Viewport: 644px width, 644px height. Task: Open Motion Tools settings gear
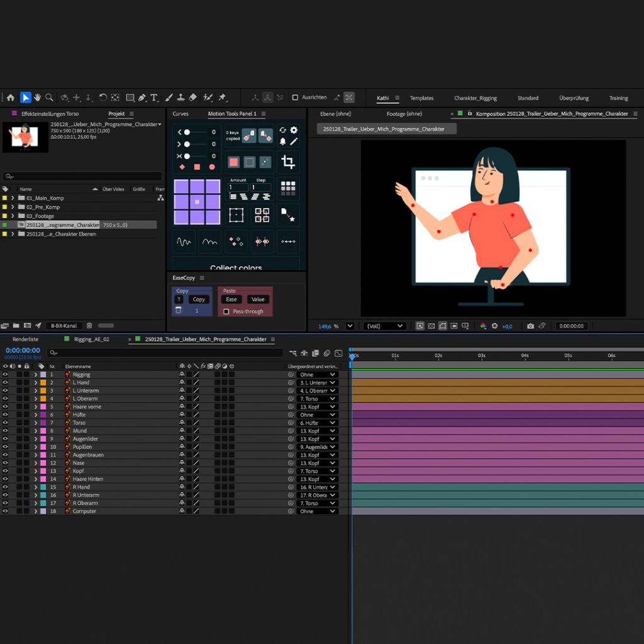(294, 130)
